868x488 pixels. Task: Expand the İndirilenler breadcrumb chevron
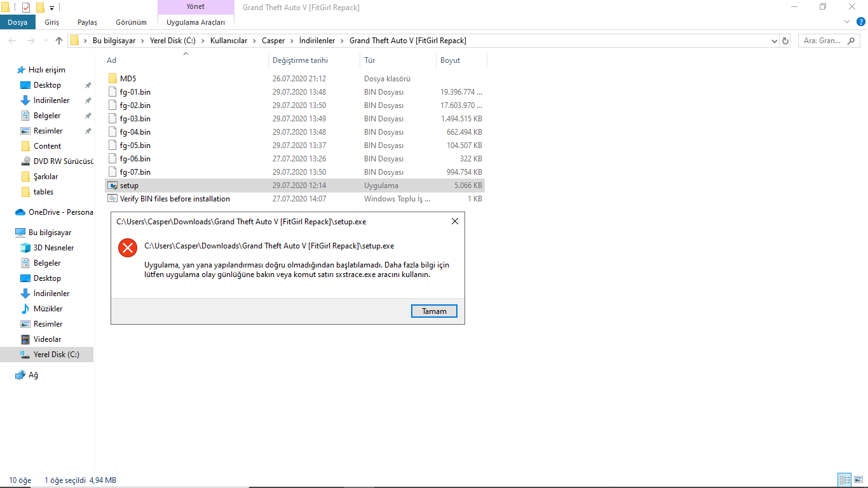[342, 41]
